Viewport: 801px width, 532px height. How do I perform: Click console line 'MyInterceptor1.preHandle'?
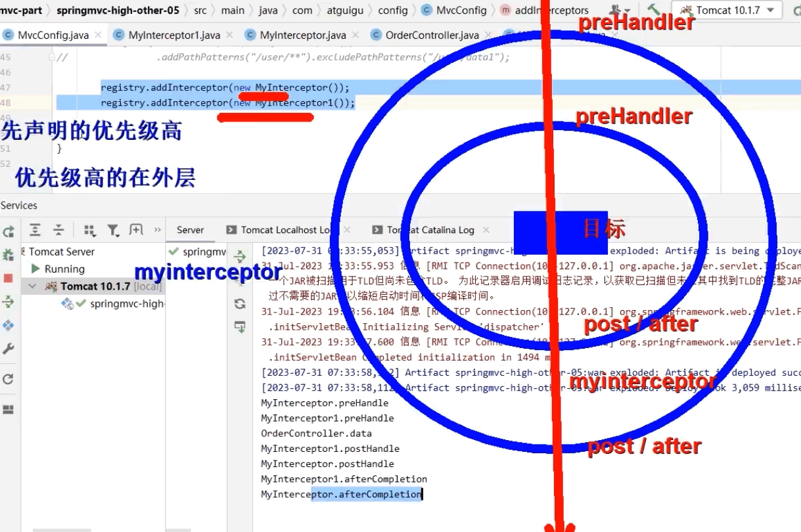327,418
